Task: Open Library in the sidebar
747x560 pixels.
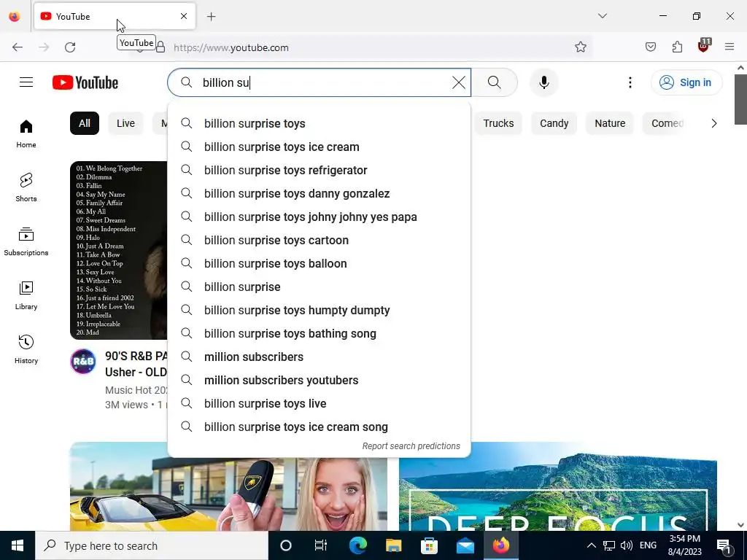Action: coord(26,296)
